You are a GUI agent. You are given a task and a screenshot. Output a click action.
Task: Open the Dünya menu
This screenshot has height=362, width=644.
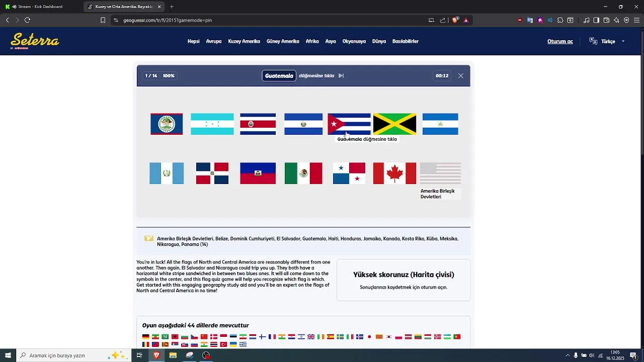pos(379,41)
